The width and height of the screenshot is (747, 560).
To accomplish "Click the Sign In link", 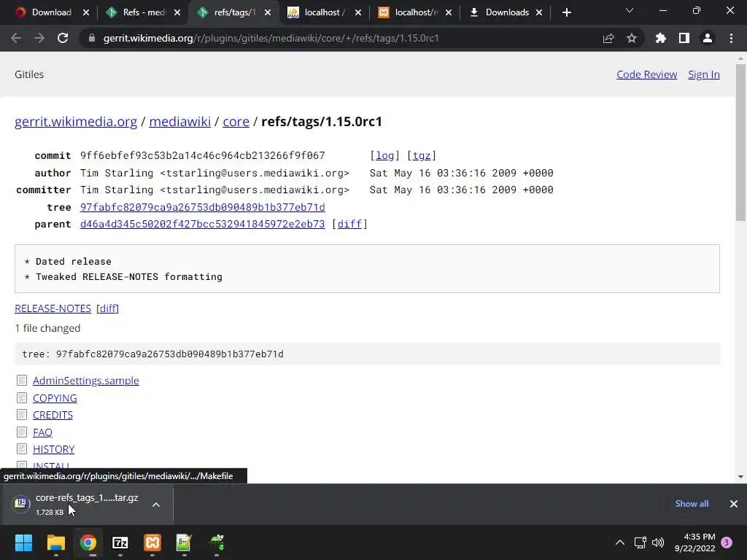I will 704,74.
